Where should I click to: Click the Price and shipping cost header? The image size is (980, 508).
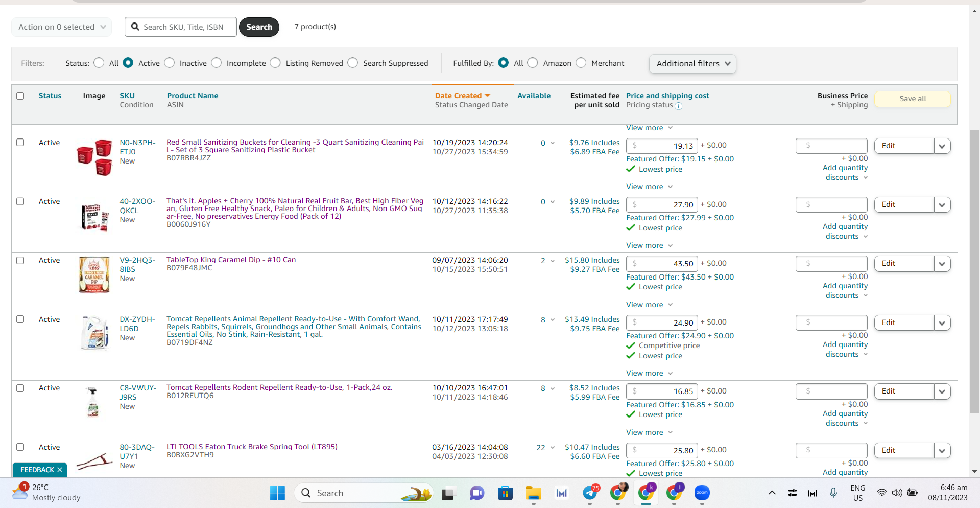point(667,96)
